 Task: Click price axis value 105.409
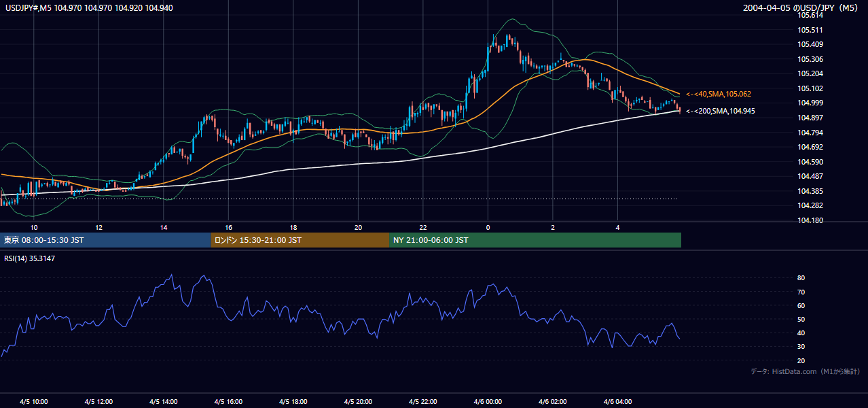810,44
